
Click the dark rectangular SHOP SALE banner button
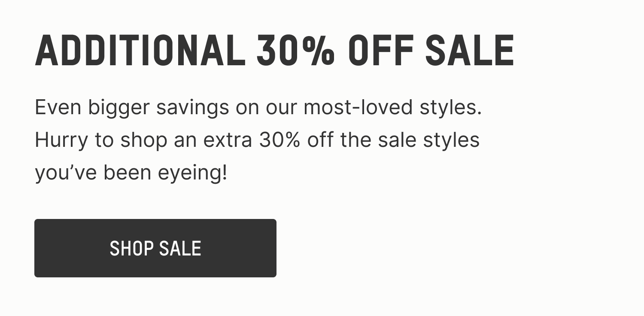(x=155, y=248)
